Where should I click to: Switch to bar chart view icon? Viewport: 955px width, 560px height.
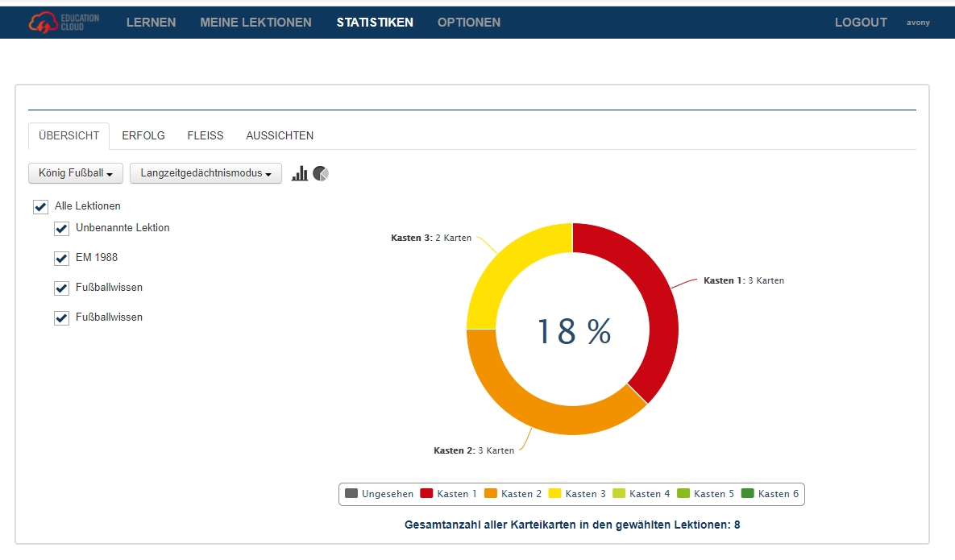tap(300, 173)
